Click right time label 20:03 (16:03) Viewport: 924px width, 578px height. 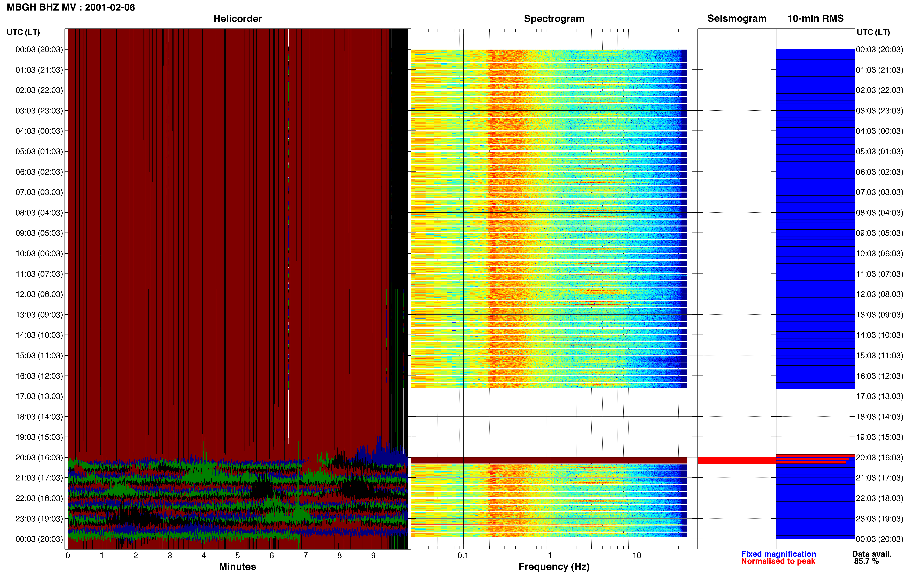pyautogui.click(x=879, y=457)
